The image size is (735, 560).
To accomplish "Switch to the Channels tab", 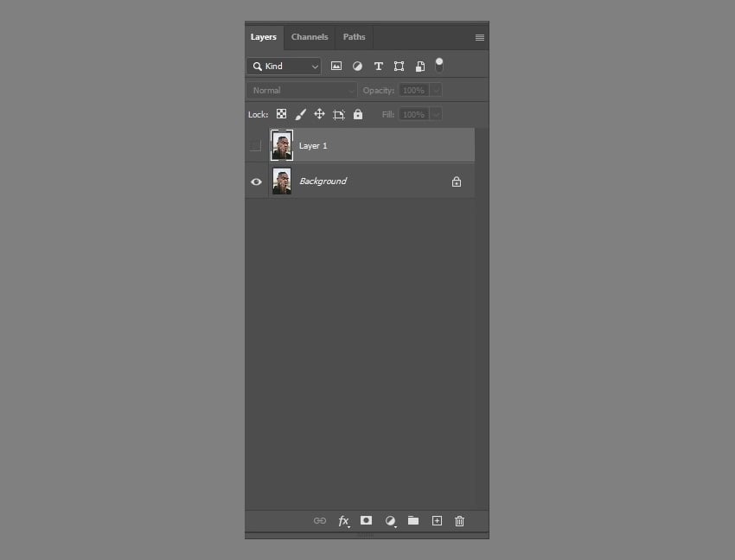I will click(310, 37).
